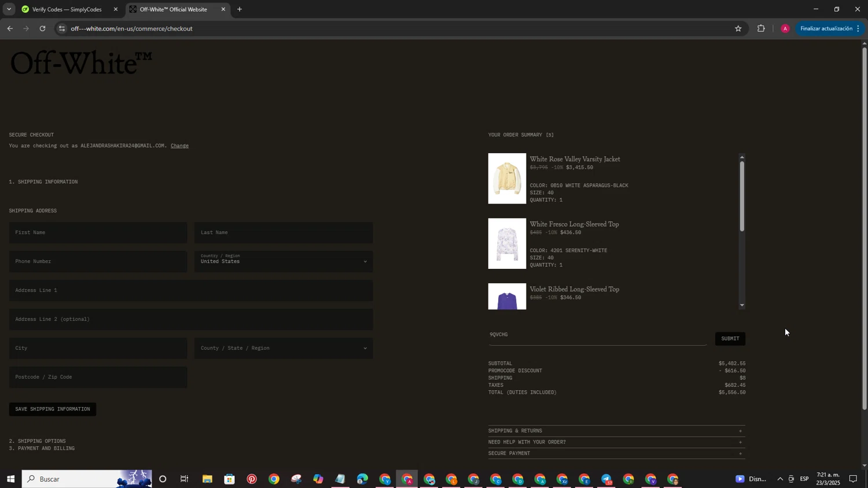Click the Off-White logo
This screenshot has width=868, height=488.
coord(81,62)
